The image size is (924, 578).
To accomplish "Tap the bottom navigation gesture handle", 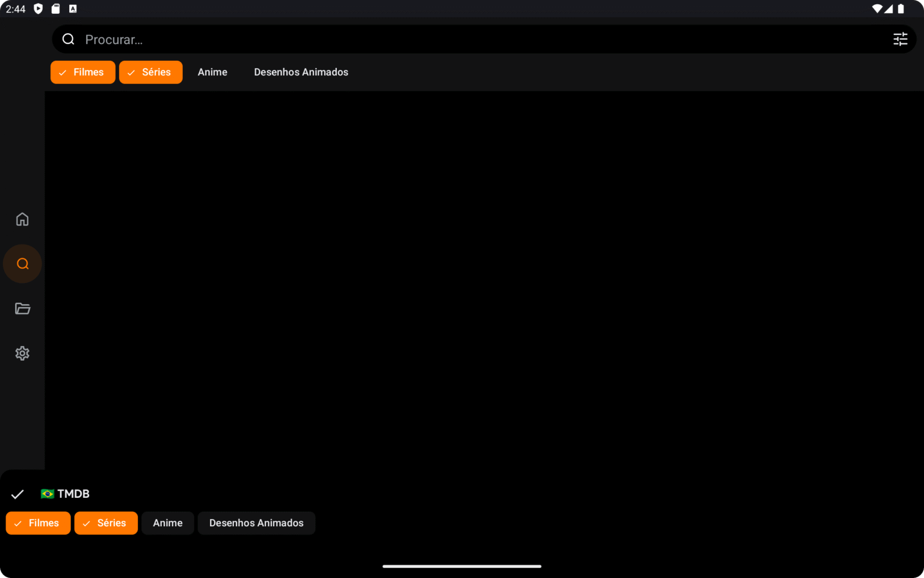I will [462, 566].
